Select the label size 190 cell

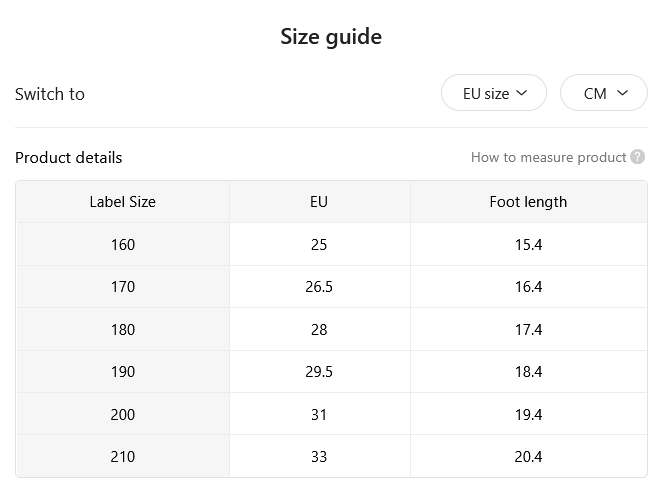click(x=123, y=372)
